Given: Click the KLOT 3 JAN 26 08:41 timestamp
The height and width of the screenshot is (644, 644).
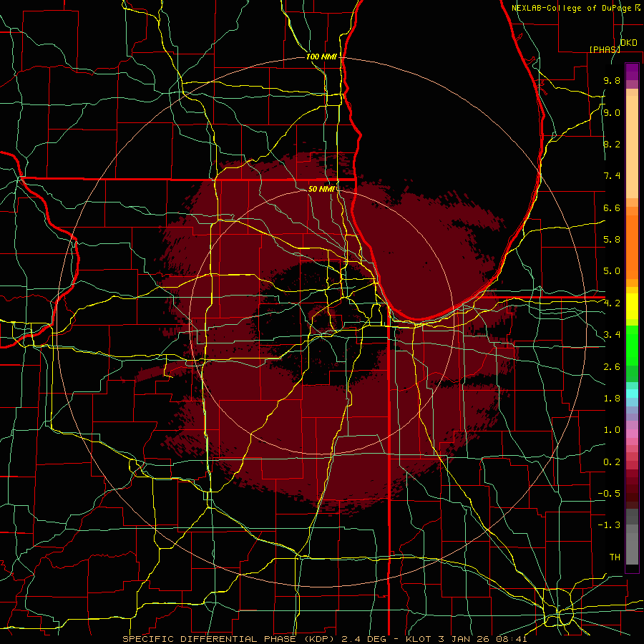Looking at the screenshot, I should coord(467,639).
